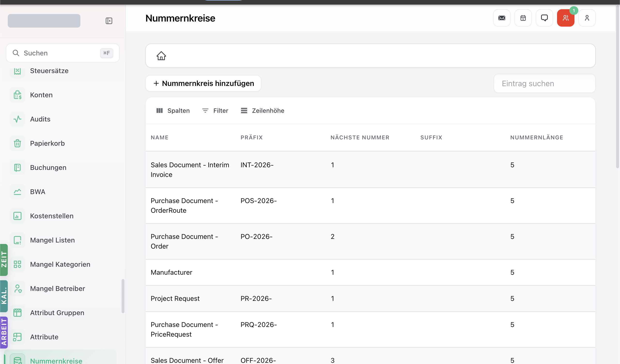The width and height of the screenshot is (620, 364).
Task: Click prefix PRQ-2026-
Action: click(259, 325)
